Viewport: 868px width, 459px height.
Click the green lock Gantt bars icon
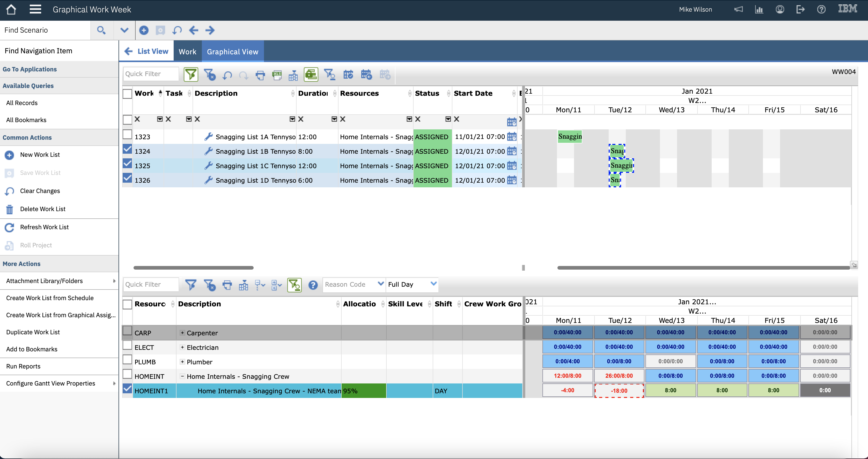click(x=311, y=75)
